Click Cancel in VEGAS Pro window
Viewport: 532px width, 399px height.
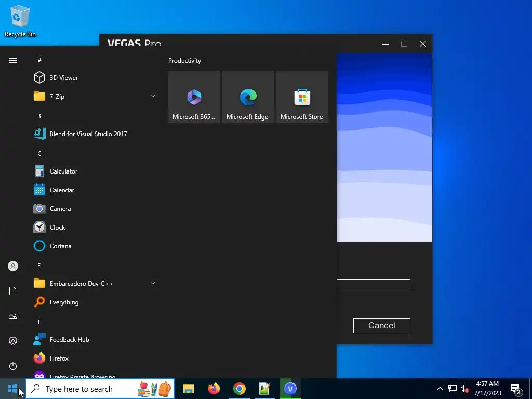coord(382,326)
